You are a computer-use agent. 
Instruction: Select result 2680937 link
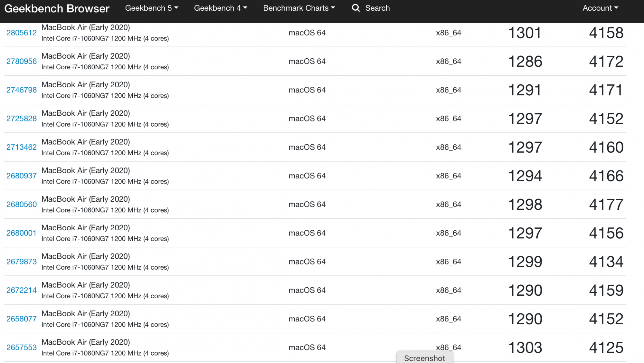click(22, 176)
